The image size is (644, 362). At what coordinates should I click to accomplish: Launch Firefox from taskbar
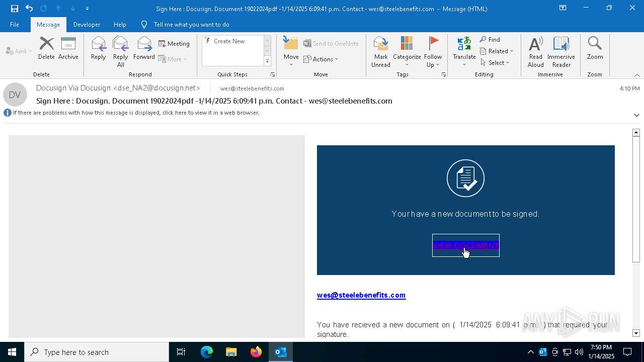(x=256, y=352)
